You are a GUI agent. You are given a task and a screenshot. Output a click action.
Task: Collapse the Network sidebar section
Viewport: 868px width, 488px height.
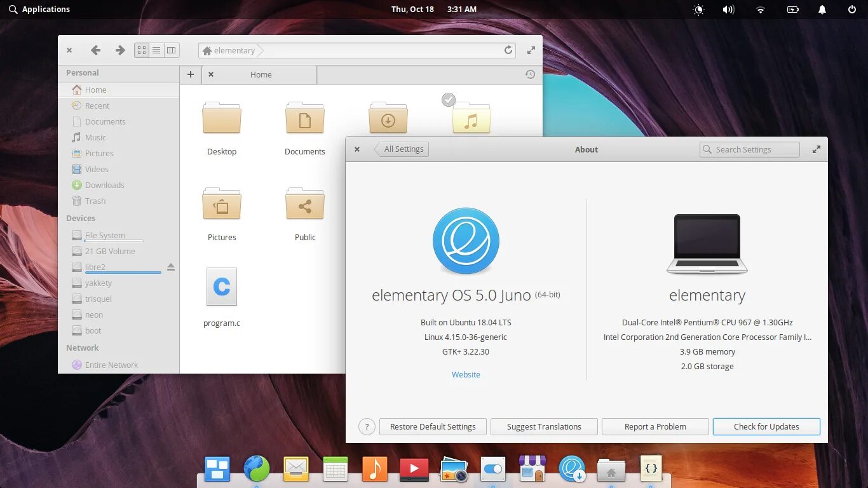pos(83,348)
